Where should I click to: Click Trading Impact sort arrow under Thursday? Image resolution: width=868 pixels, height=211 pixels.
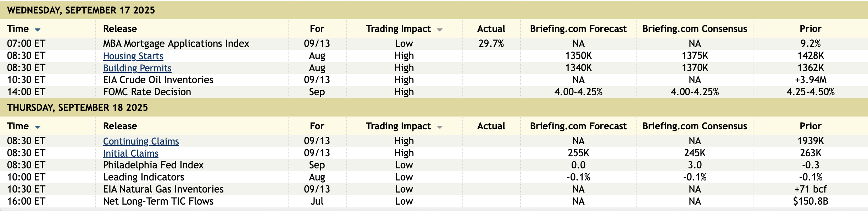tap(440, 127)
